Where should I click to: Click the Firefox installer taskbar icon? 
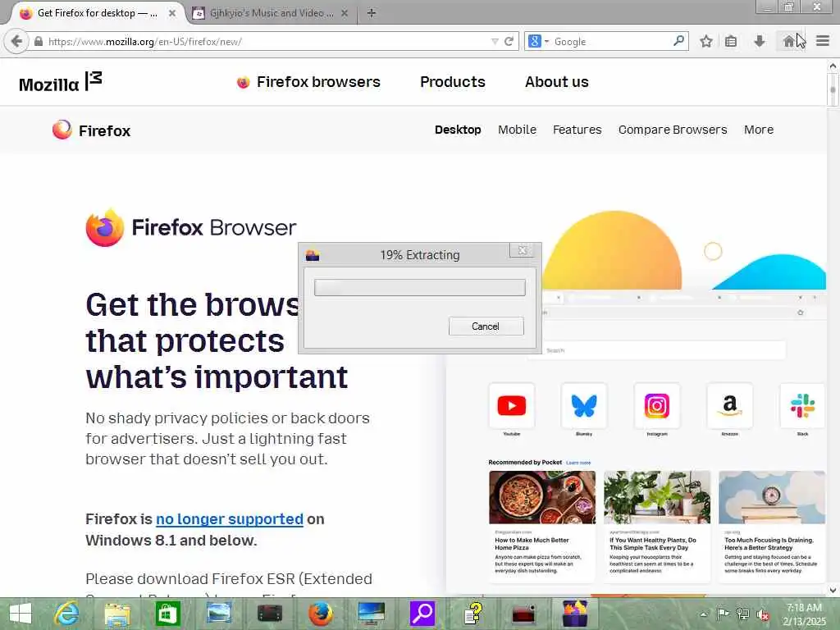pos(575,614)
